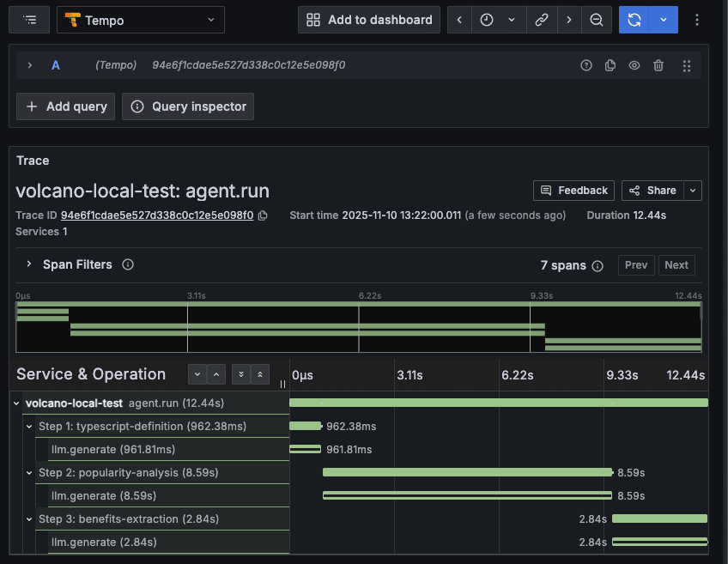Open the query history menu icon
Viewport: 728px width, 564px height.
coord(30,20)
